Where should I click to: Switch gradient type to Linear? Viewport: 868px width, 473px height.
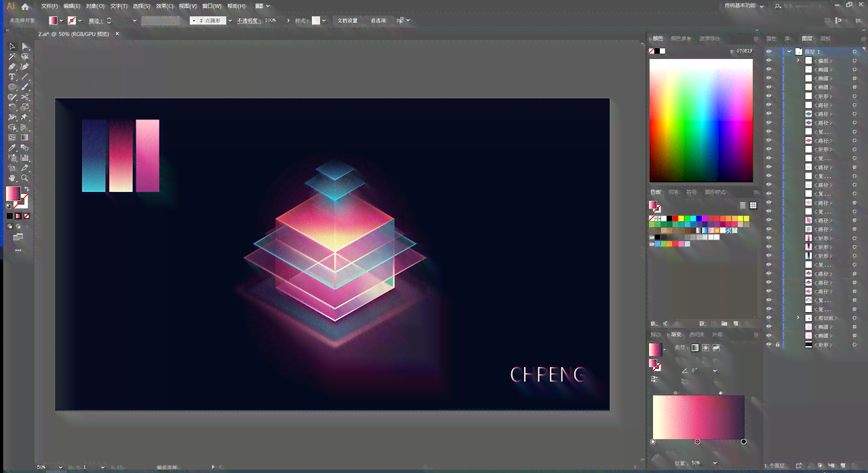[x=694, y=347]
